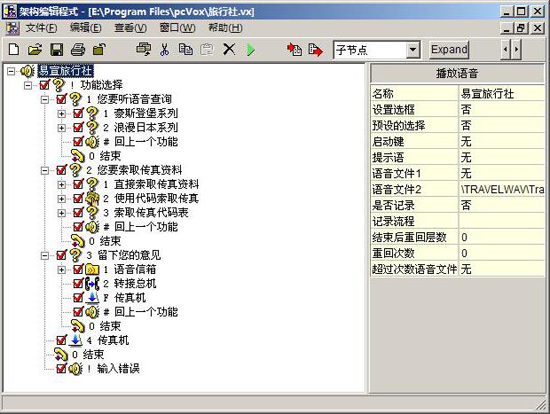Screen dimensions: 550x414
Task: Toggle checkbox for 输入错误 node
Action: (61, 368)
